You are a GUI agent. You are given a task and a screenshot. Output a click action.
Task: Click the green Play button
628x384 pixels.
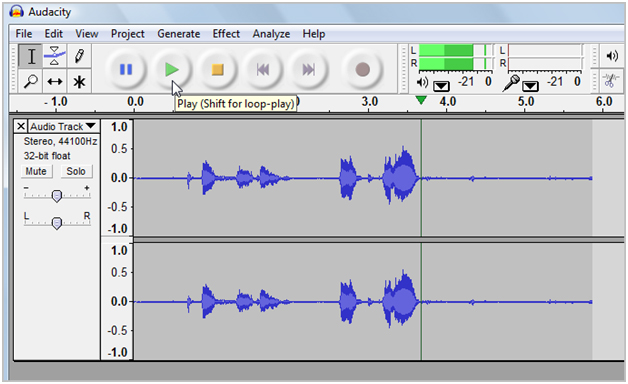tap(172, 70)
